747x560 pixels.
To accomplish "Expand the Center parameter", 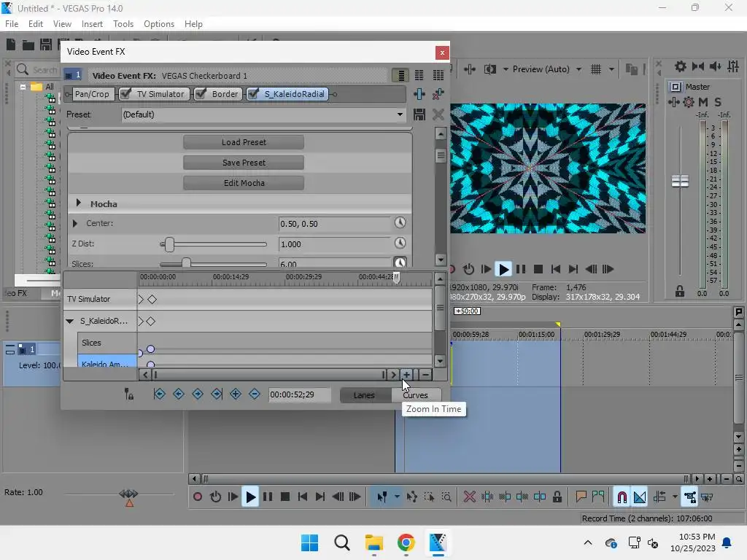I will tap(75, 223).
